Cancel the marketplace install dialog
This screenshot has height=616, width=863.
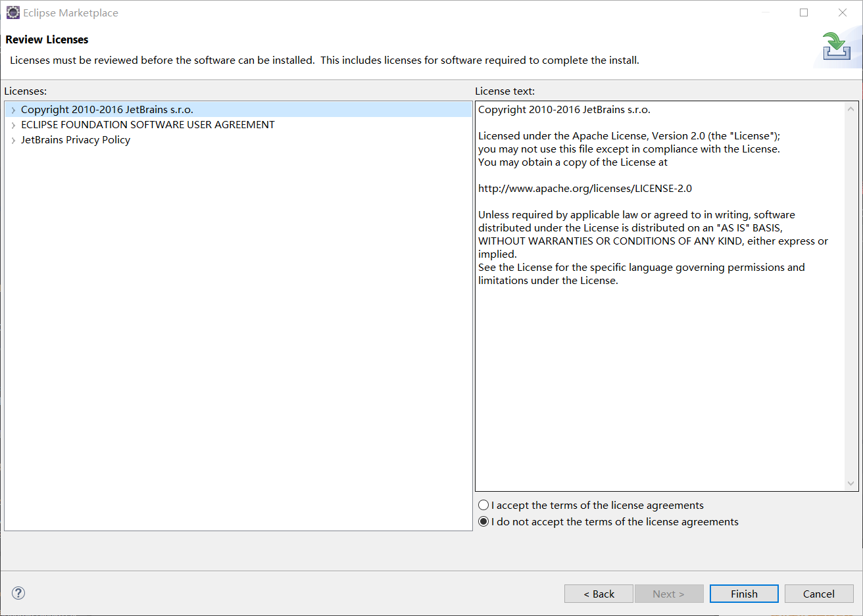(819, 594)
